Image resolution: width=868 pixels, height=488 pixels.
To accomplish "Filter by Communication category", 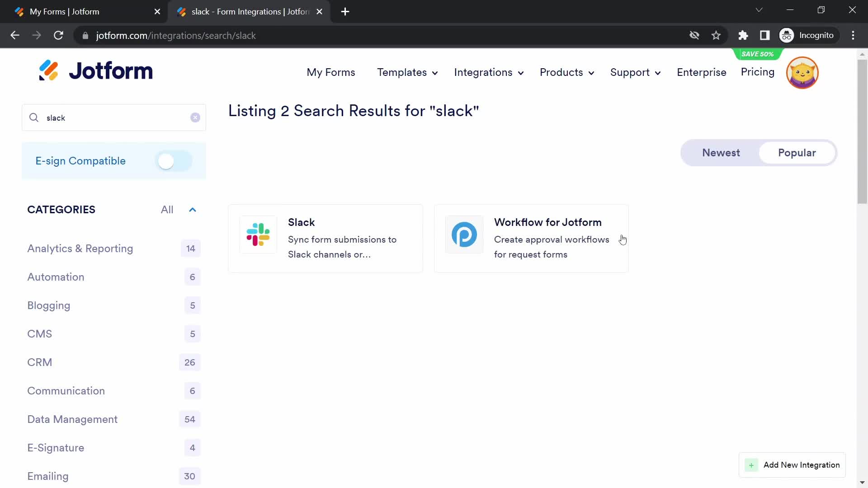I will pyautogui.click(x=66, y=391).
